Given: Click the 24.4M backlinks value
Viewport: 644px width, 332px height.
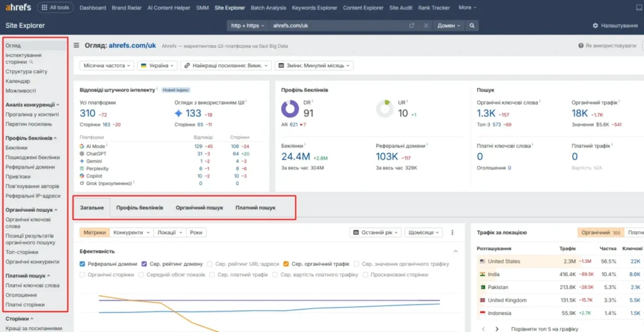Looking at the screenshot, I should (296, 157).
